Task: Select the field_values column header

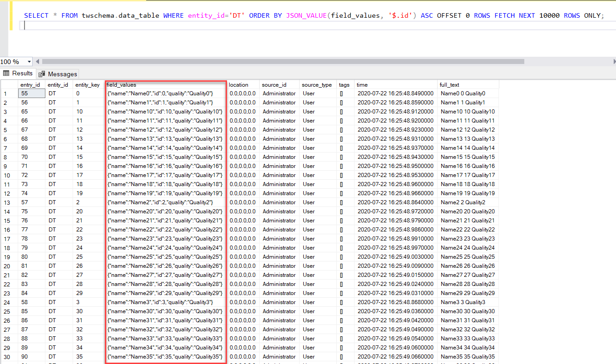Action: pyautogui.click(x=166, y=85)
